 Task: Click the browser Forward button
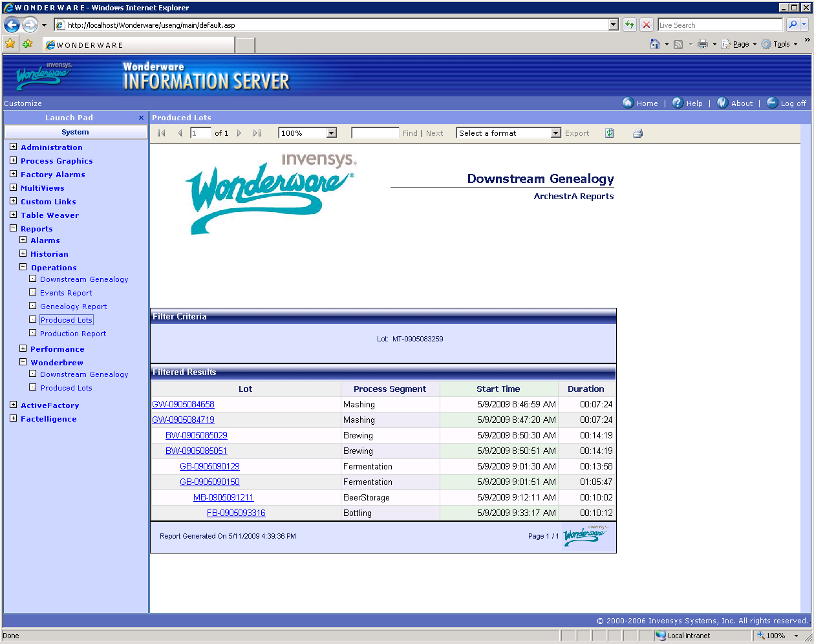30,25
